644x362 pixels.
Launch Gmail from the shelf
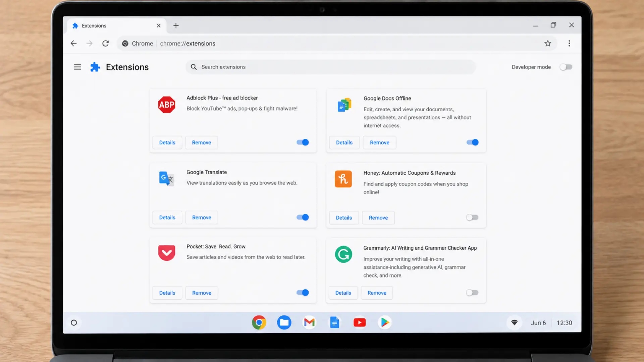[309, 322]
